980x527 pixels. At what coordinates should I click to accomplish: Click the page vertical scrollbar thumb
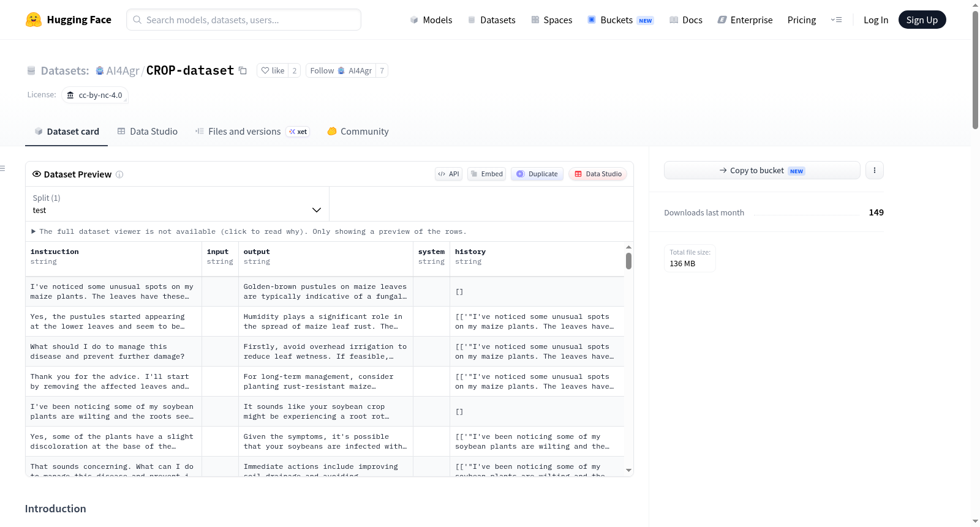pos(975,70)
